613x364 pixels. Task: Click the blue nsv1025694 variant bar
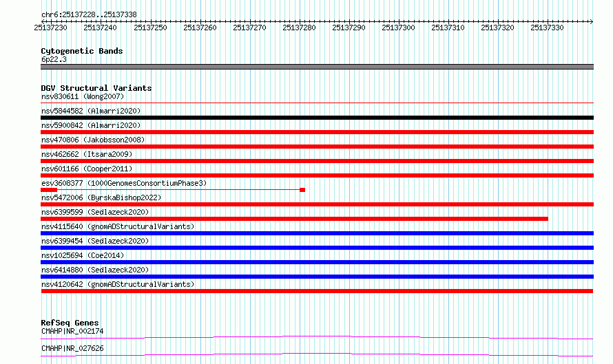(317, 262)
